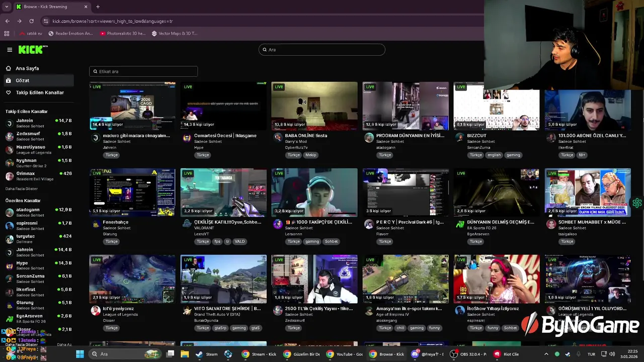Switch to Stream - Kick Chrome window

pyautogui.click(x=259, y=354)
